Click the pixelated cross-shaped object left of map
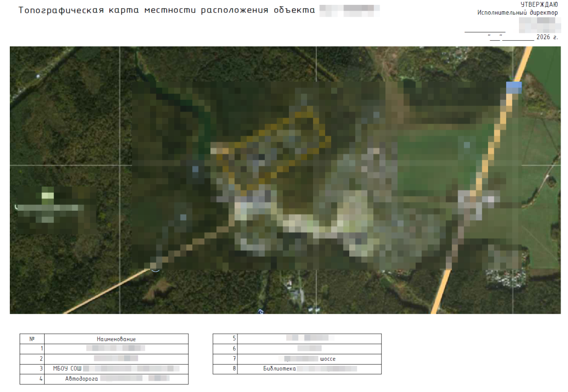Viewport: 568px width, 392px height. click(x=48, y=206)
